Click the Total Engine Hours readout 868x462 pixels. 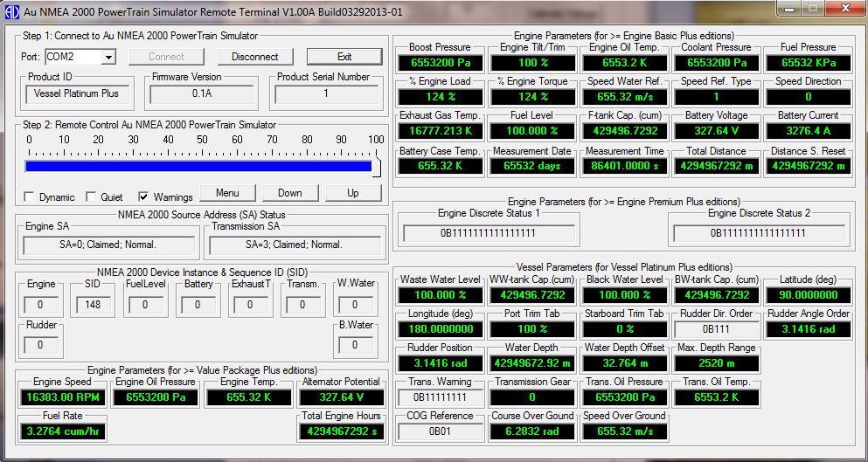pyautogui.click(x=341, y=431)
